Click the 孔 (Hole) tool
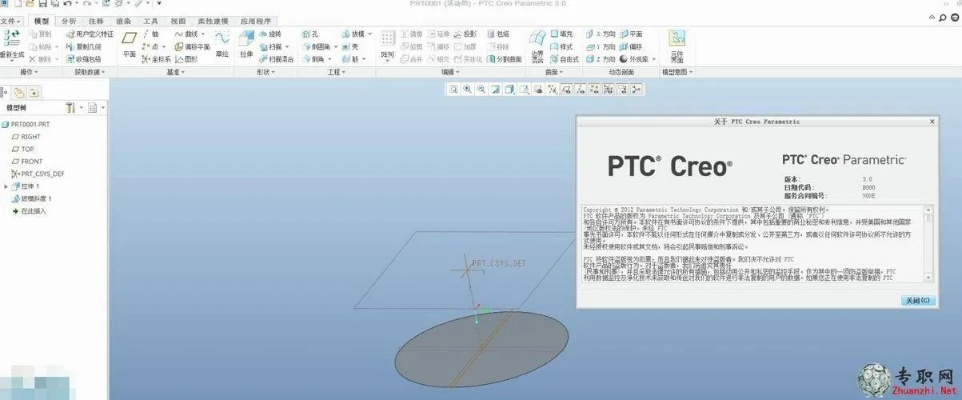This screenshot has width=962, height=400. click(x=313, y=33)
